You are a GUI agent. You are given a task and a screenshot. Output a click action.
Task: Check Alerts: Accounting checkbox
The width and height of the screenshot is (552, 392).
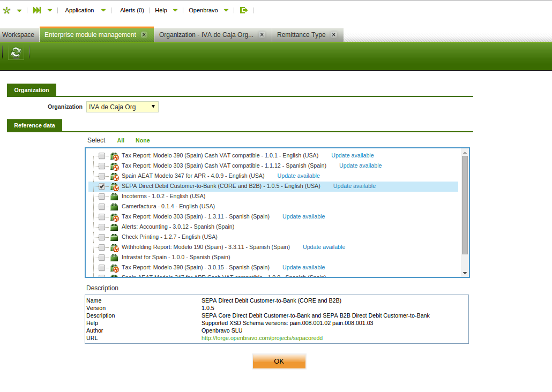click(x=102, y=227)
